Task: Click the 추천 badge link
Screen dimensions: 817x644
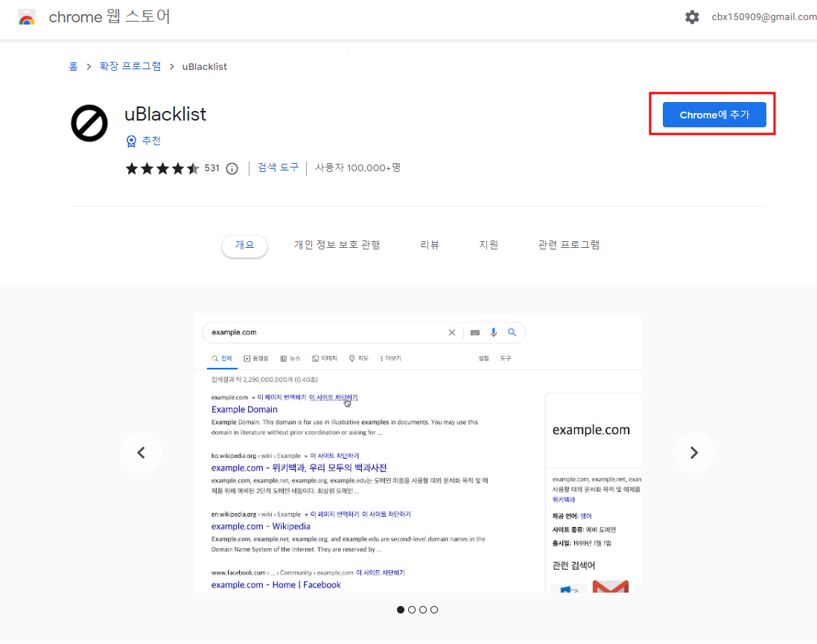Action: point(151,141)
